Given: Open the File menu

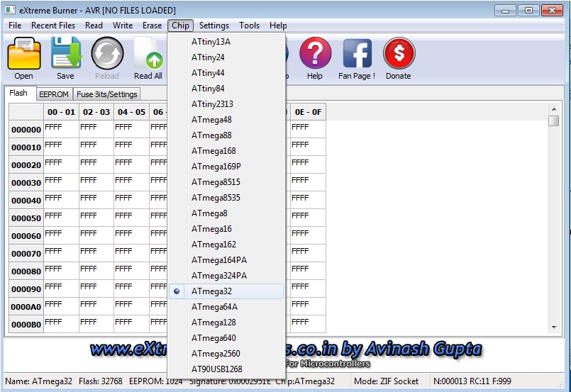Looking at the screenshot, I should [x=15, y=26].
